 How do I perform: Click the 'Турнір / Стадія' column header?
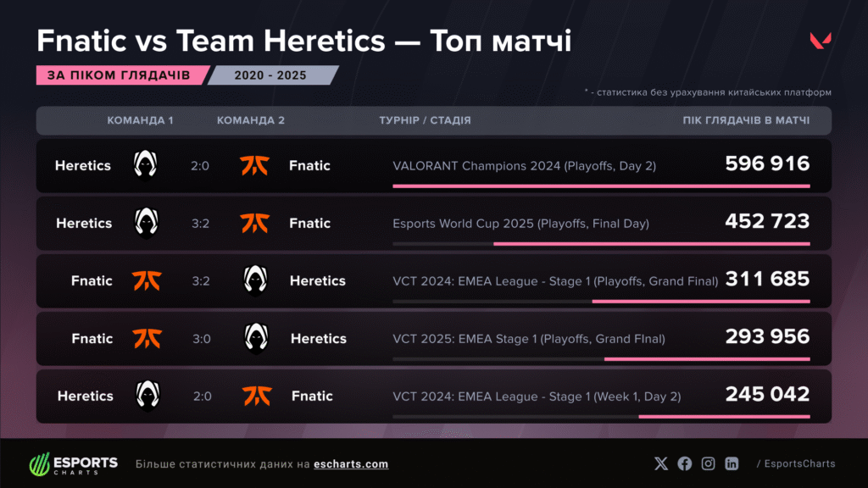(425, 120)
